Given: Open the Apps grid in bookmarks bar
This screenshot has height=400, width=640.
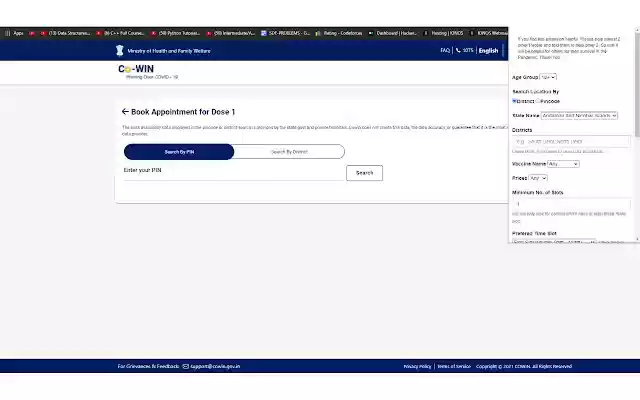Looking at the screenshot, I should coord(14,33).
